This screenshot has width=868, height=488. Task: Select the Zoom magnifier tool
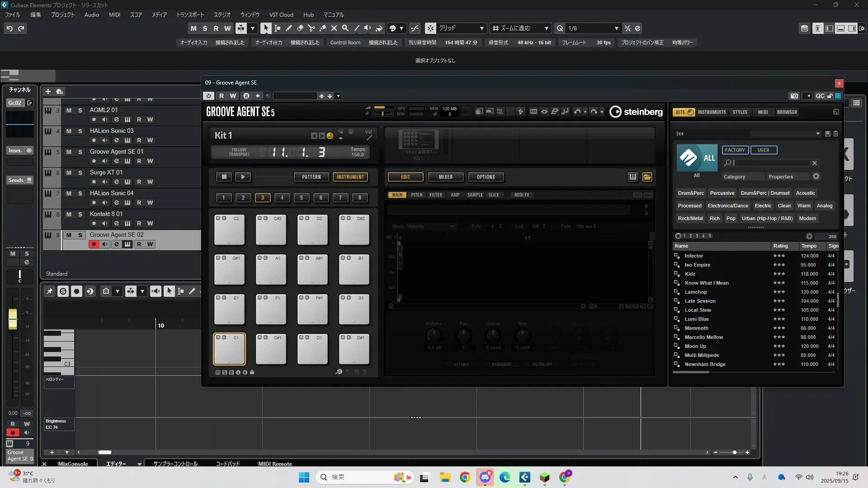[345, 28]
